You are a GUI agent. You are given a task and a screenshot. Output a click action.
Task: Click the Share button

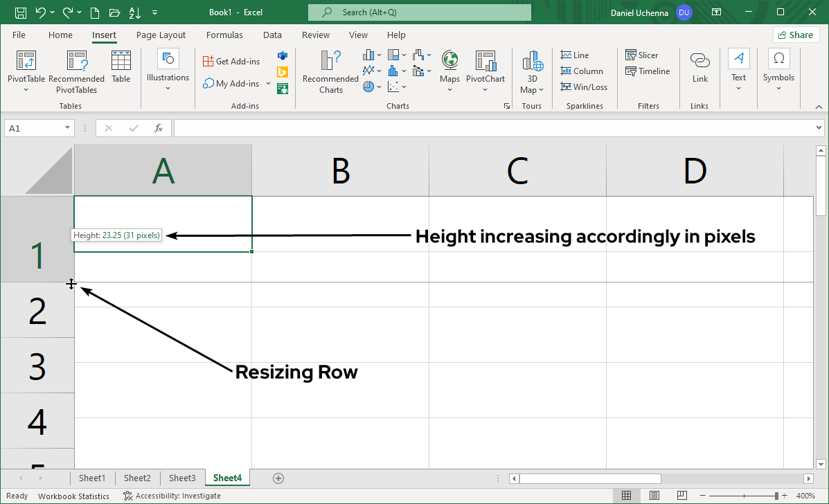796,34
